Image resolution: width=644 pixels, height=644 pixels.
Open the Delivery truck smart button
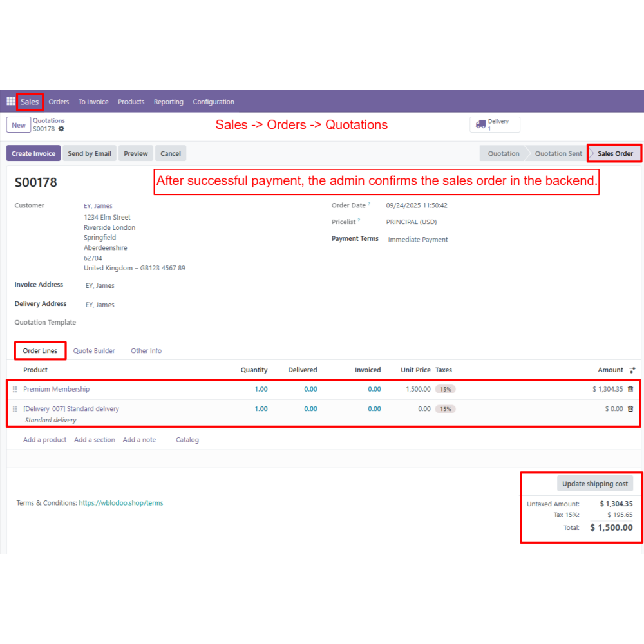tap(494, 124)
